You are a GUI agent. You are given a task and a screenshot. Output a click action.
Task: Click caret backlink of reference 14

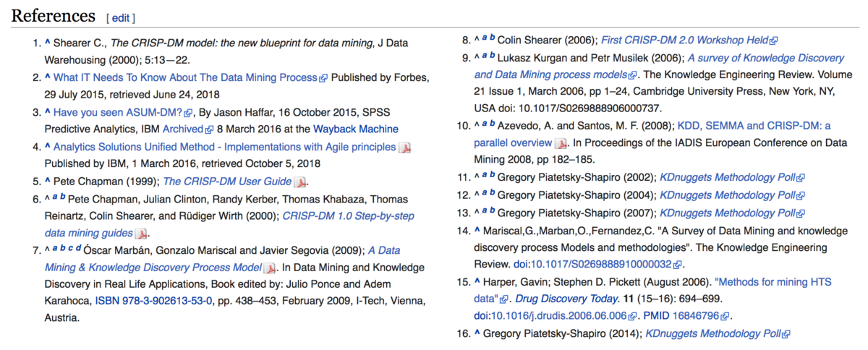[x=477, y=231]
